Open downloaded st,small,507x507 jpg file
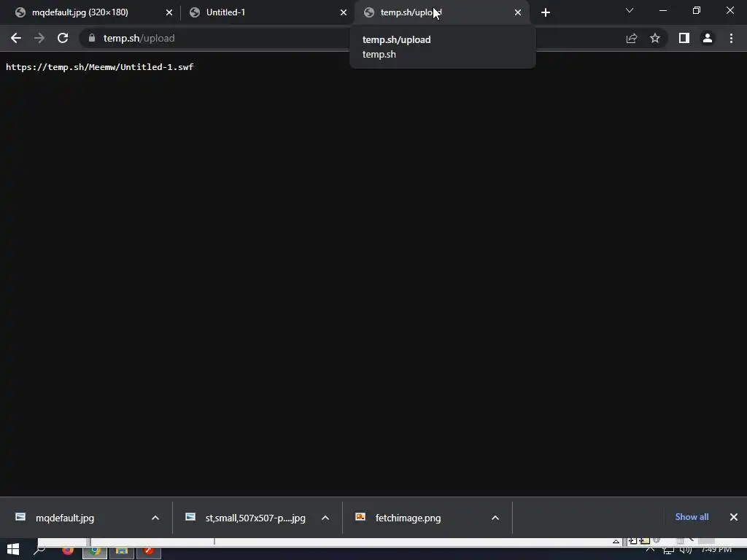This screenshot has width=747, height=560. (255, 518)
